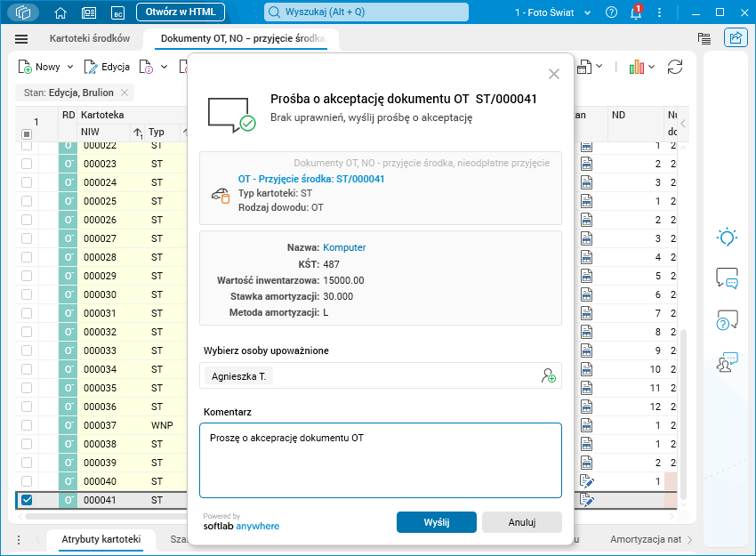Open the notifications bell icon
Screen dimensions: 756x556
636,12
